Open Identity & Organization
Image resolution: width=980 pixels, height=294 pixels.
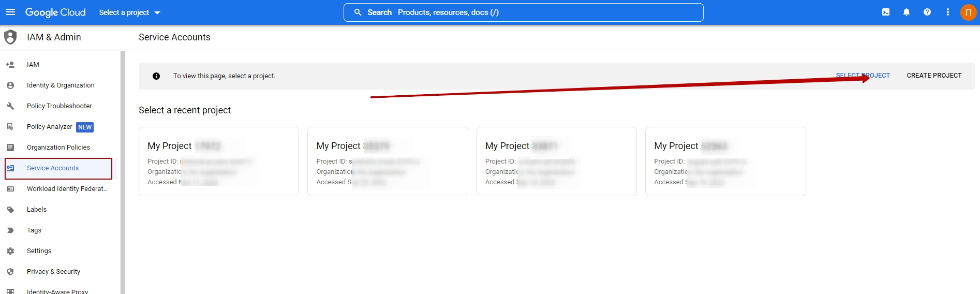click(x=61, y=85)
